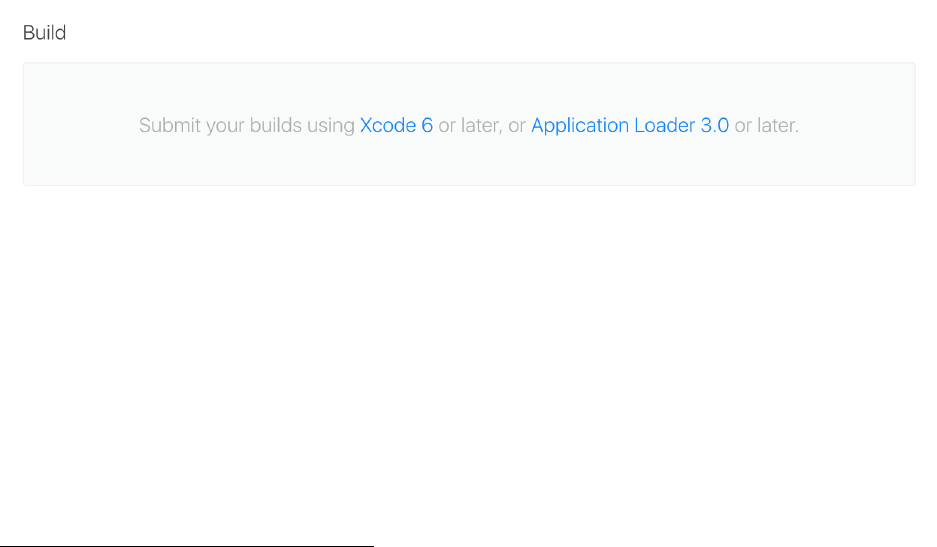This screenshot has height=547, width=937.
Task: Click the right edge of the gray build box
Action: (x=913, y=124)
